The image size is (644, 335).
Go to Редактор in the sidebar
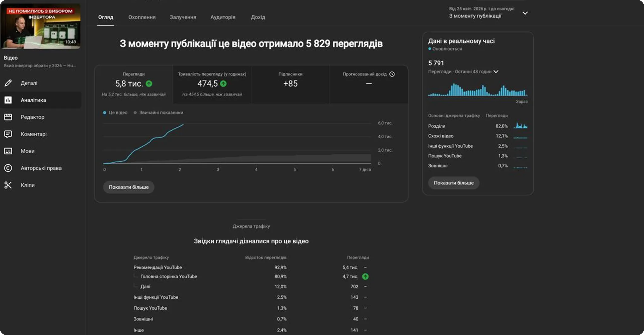click(41, 117)
